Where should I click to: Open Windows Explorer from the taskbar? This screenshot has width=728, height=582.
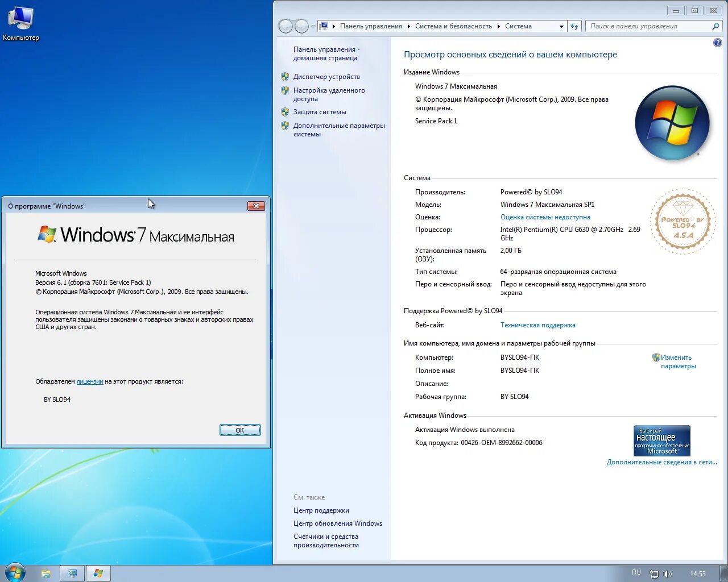(46, 573)
